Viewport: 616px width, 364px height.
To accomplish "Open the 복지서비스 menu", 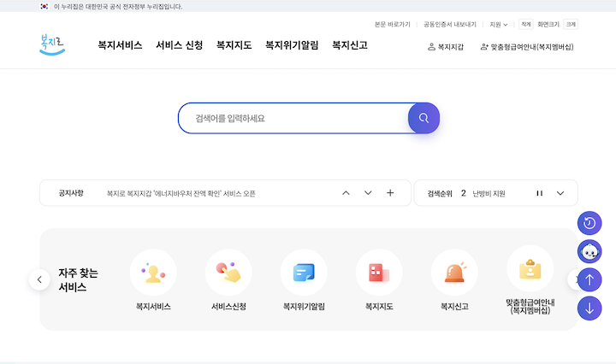I will point(120,45).
